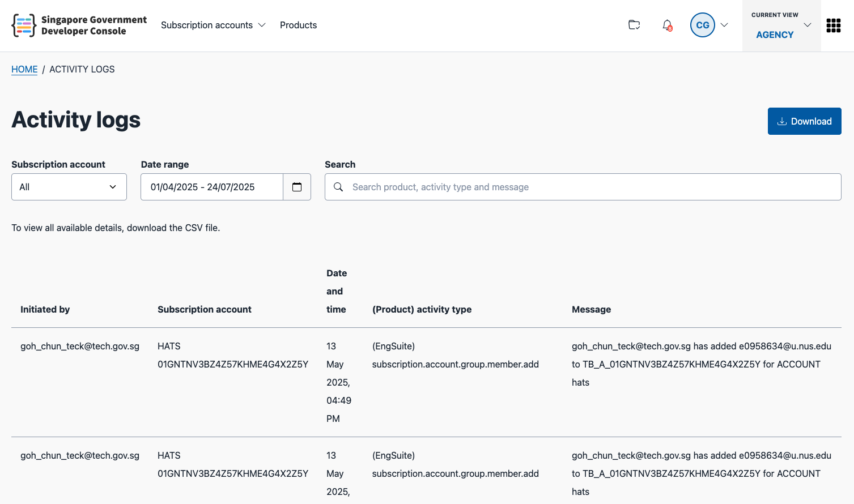Screen dimensions: 854x504
Task: Focus the search product, activity type field
Action: (583, 187)
